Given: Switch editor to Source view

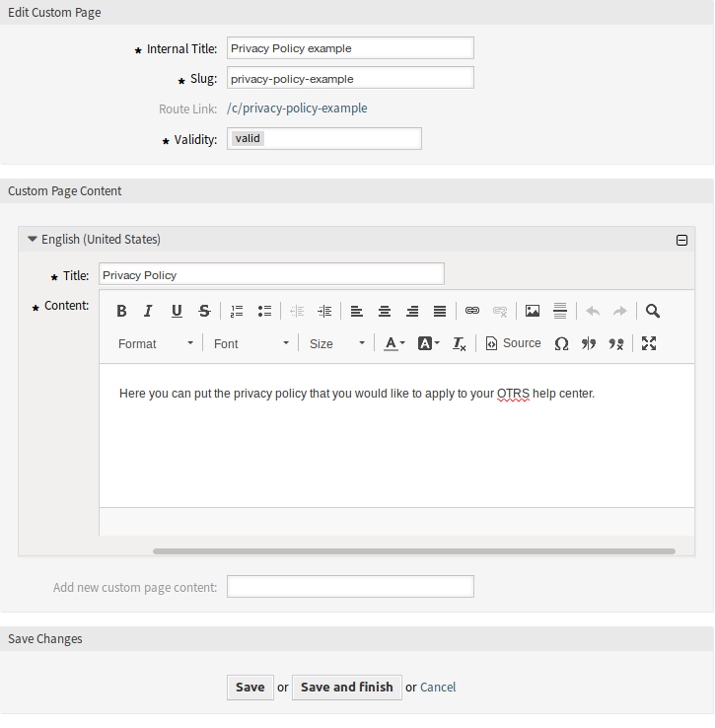Looking at the screenshot, I should click(x=513, y=343).
